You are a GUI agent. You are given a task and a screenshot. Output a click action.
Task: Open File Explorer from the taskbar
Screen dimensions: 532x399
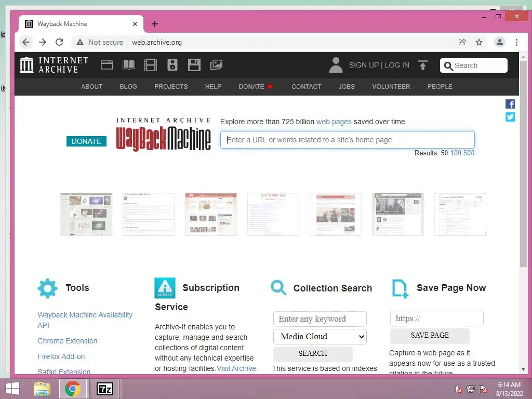[x=42, y=389]
